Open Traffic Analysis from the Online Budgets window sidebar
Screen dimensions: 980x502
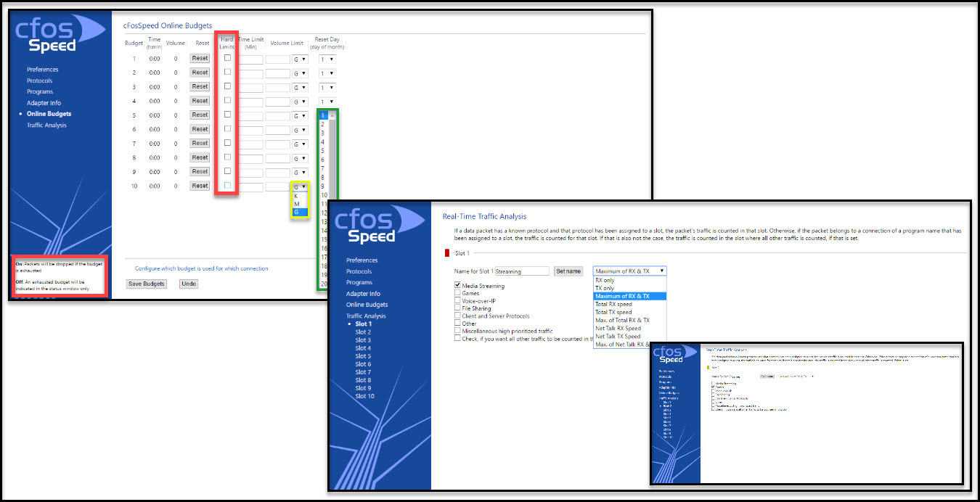tap(46, 126)
